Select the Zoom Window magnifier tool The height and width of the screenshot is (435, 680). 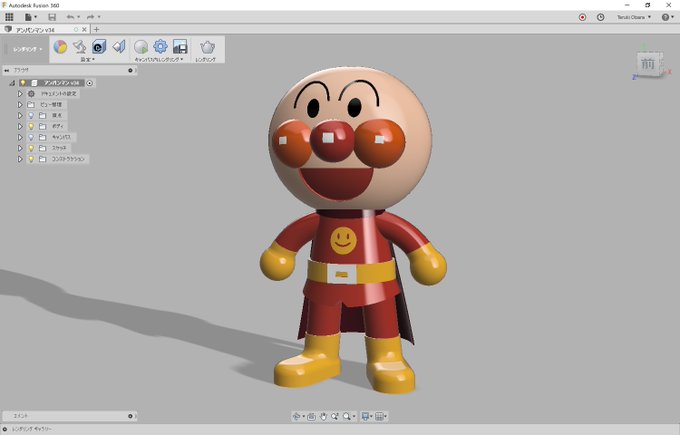coord(347,416)
